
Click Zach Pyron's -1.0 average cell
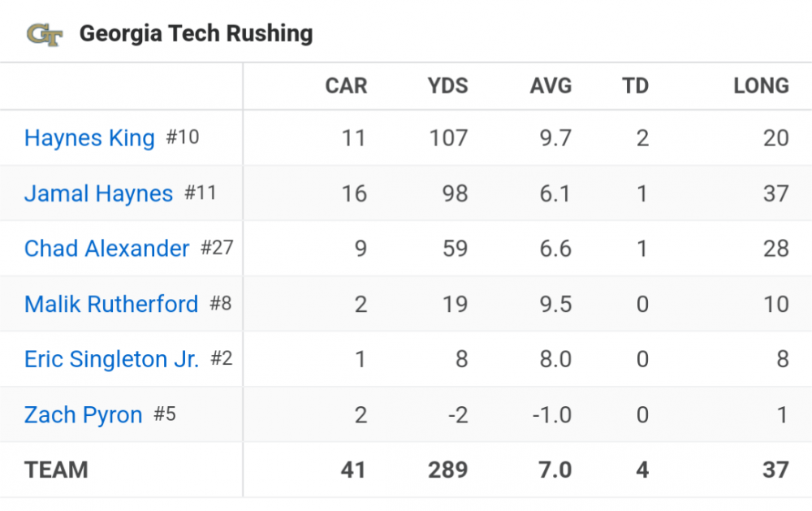pyautogui.click(x=551, y=414)
